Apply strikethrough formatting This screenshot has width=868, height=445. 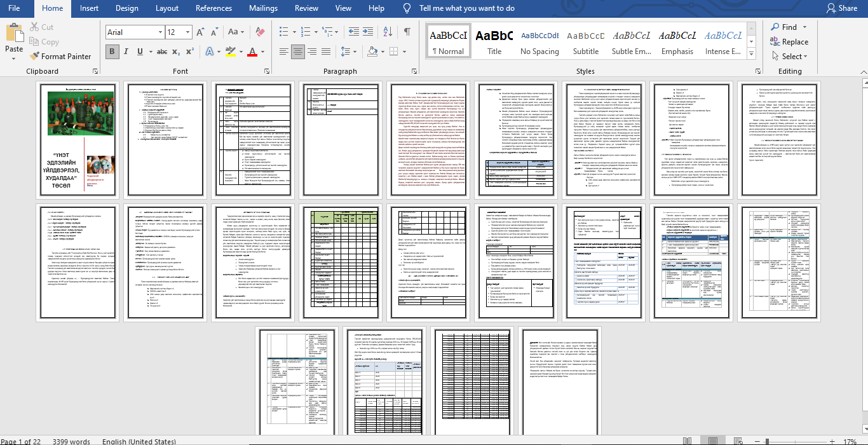tap(158, 51)
